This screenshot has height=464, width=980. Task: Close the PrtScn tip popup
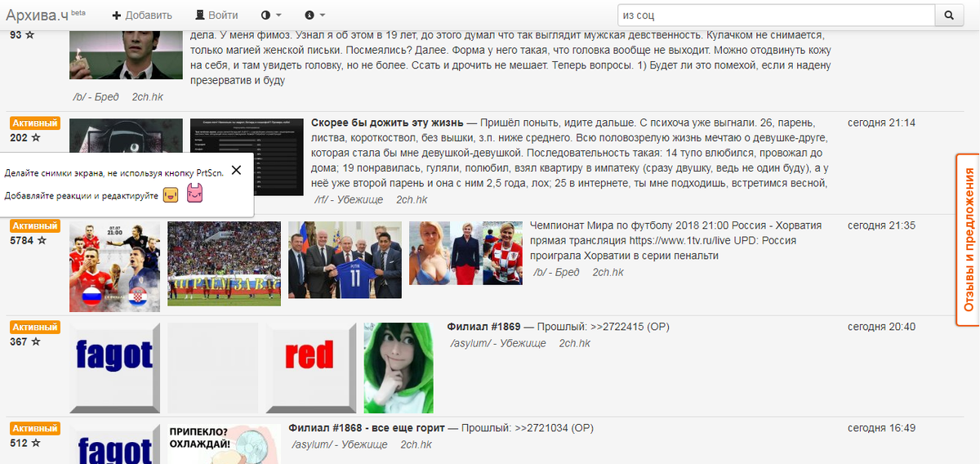236,170
